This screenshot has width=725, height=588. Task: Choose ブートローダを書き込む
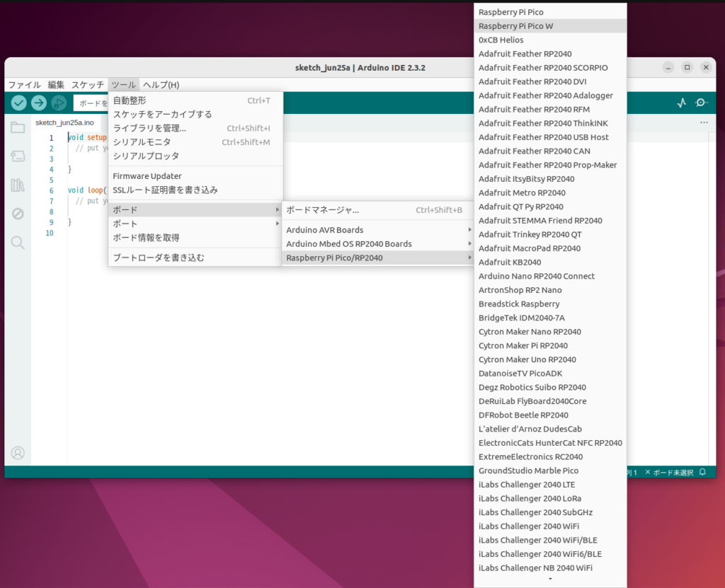(195, 258)
